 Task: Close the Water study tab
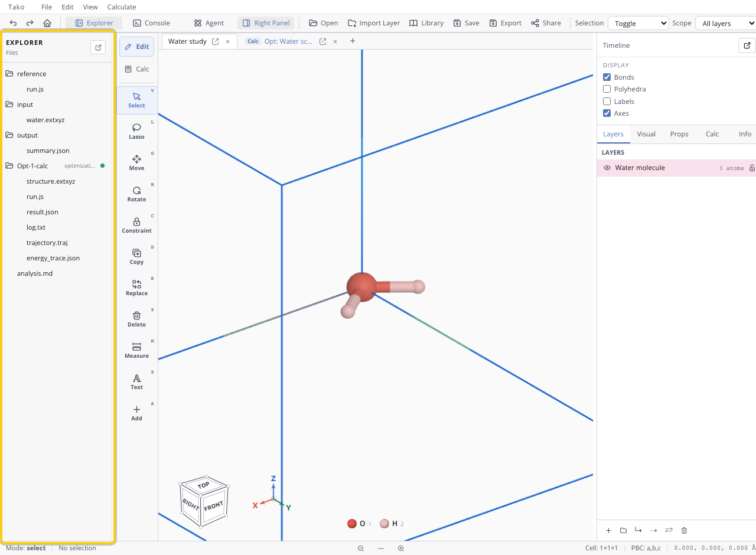click(227, 41)
